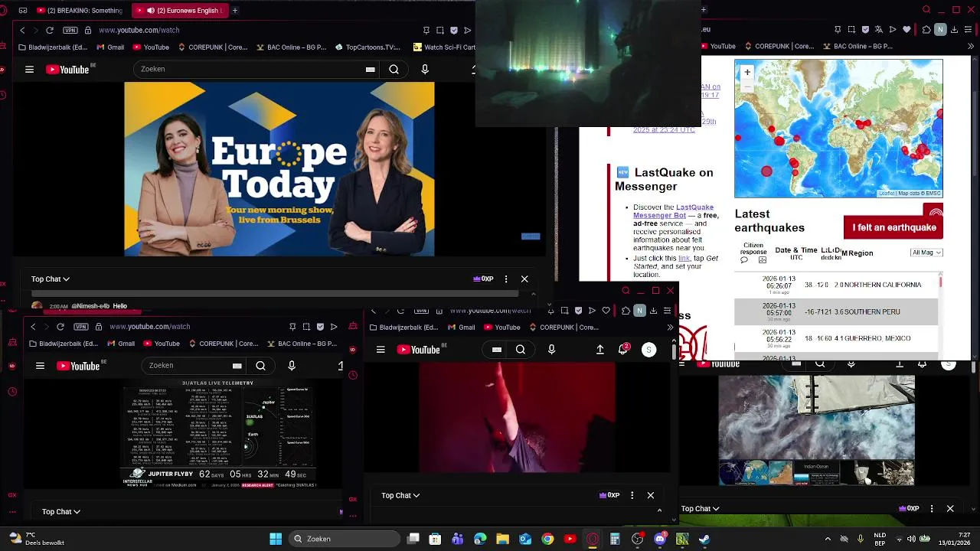Show hidden system tray icons
Image resolution: width=980 pixels, height=551 pixels.
828,539
